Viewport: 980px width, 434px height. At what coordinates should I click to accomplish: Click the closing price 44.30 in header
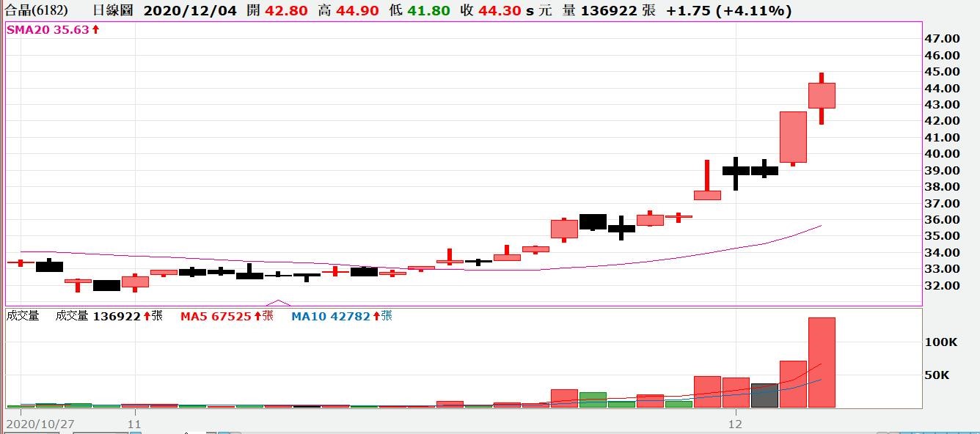502,10
